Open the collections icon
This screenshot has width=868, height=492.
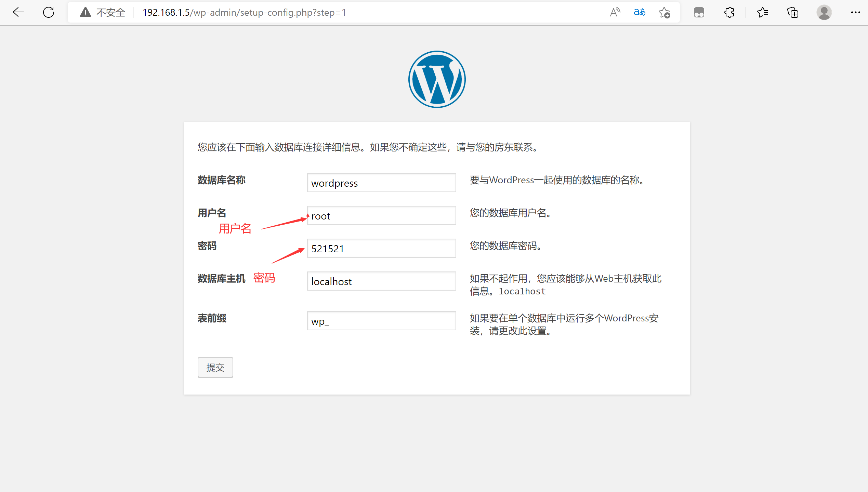(792, 12)
